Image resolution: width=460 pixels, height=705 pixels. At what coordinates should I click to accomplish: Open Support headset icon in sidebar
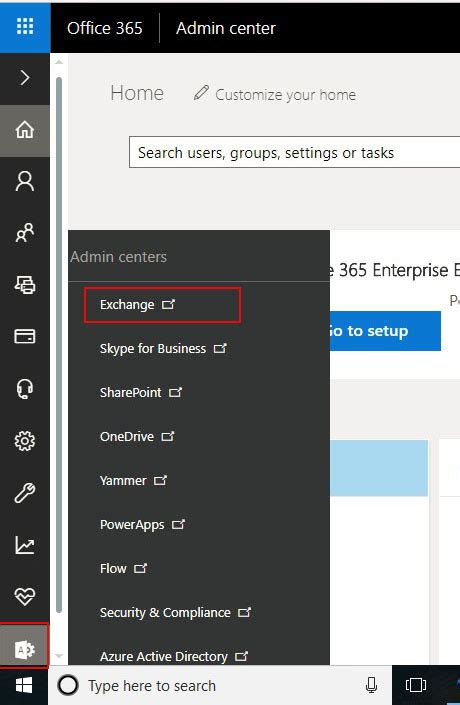point(25,388)
